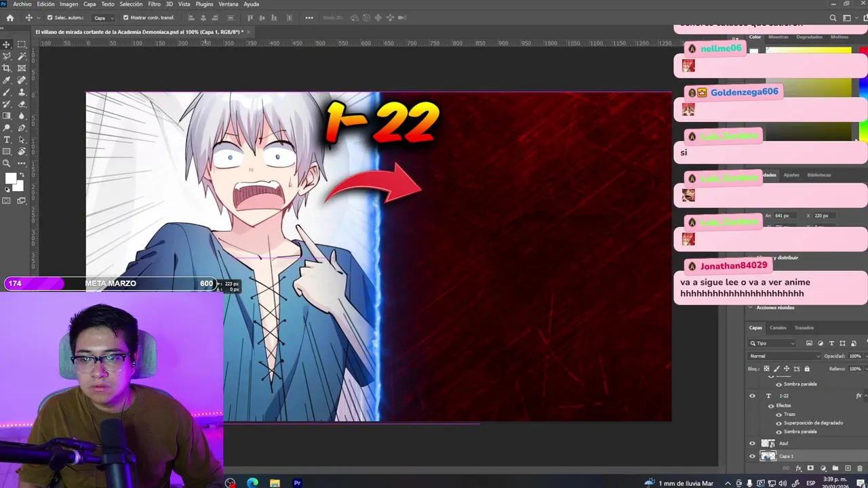This screenshot has width=868, height=488.
Task: Select the Pen tool
Action: click(x=22, y=127)
